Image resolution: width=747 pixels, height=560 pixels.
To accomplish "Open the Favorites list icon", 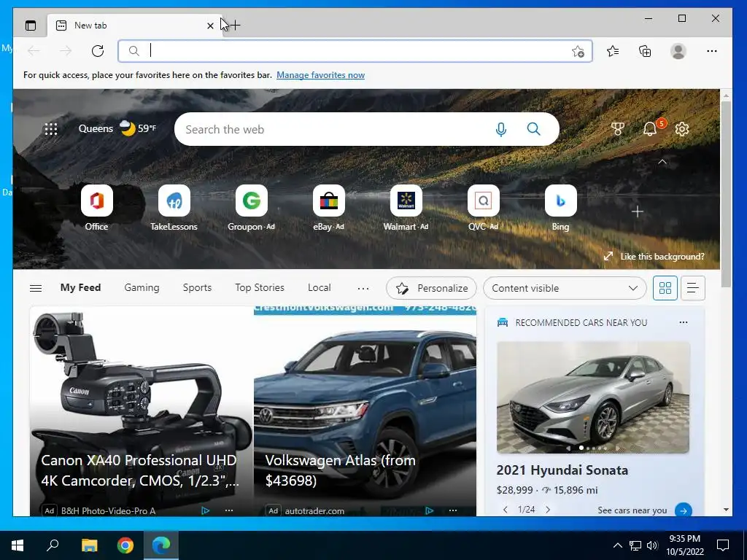I will [613, 51].
